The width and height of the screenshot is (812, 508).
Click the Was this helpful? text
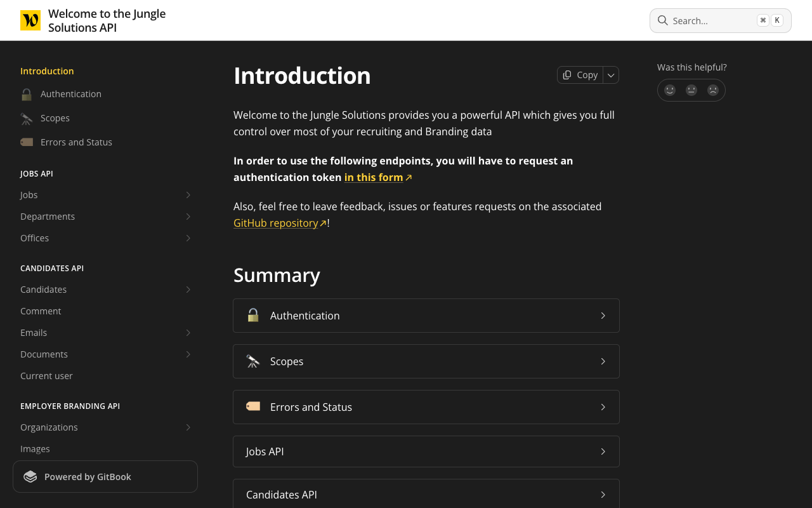(692, 67)
